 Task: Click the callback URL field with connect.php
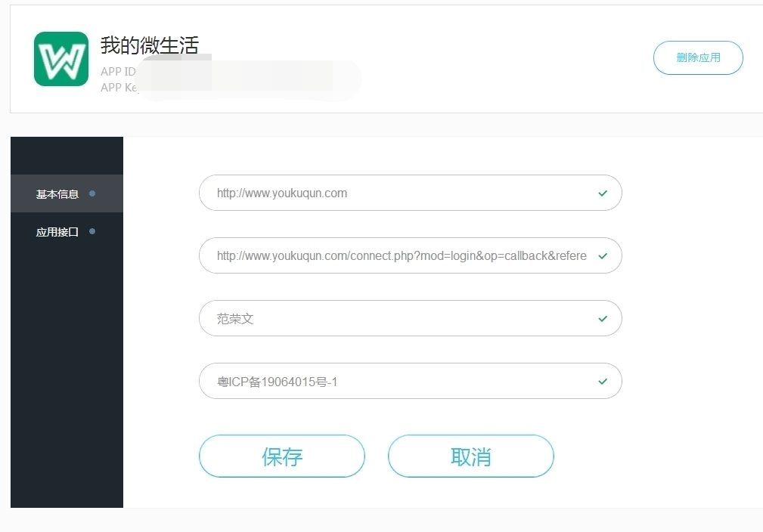[x=410, y=255]
